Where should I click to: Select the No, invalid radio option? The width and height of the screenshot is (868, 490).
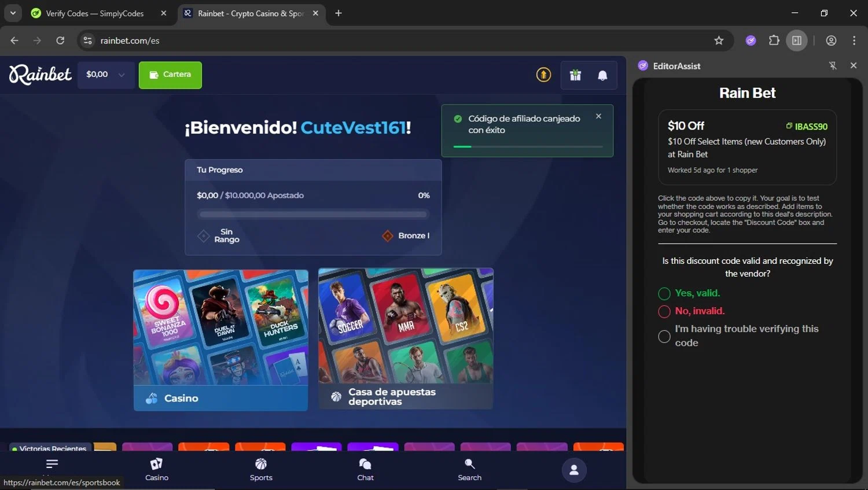point(664,312)
